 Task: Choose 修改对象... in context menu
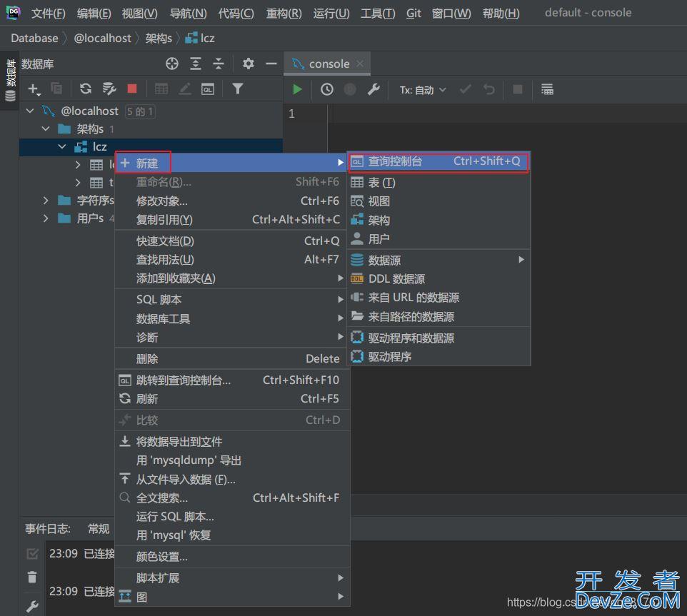[x=232, y=201]
